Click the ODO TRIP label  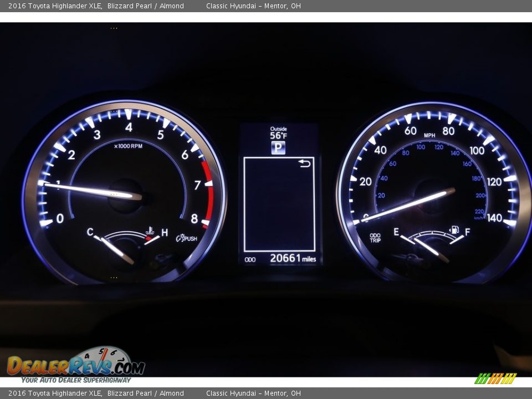375,238
